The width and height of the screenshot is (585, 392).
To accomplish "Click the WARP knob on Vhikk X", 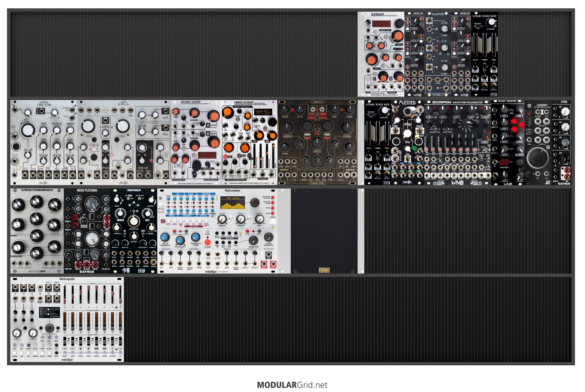I will [x=285, y=109].
